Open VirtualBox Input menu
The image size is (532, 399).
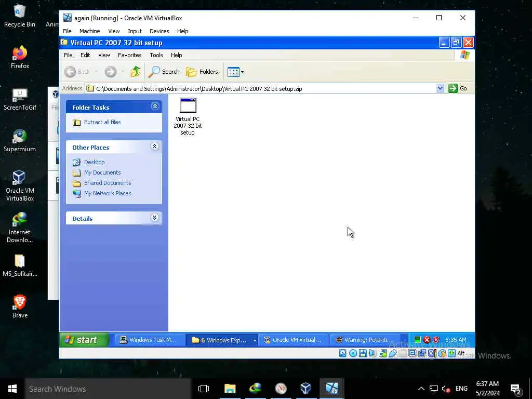click(135, 31)
